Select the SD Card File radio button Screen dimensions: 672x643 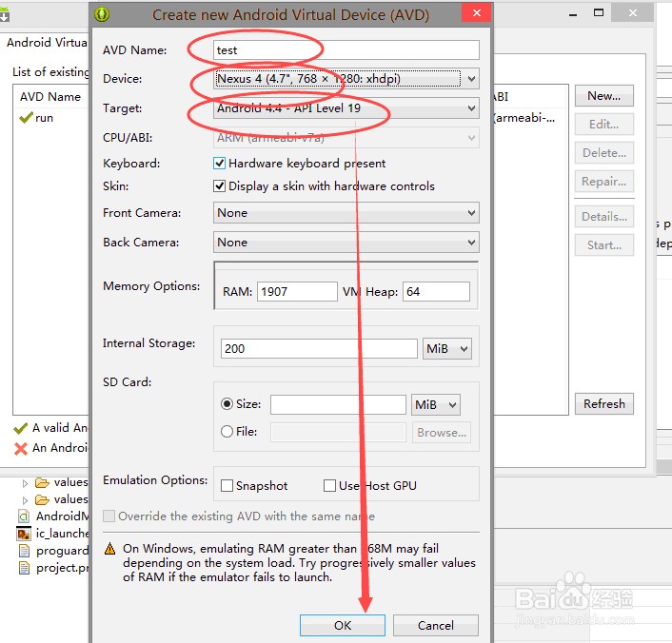[227, 432]
